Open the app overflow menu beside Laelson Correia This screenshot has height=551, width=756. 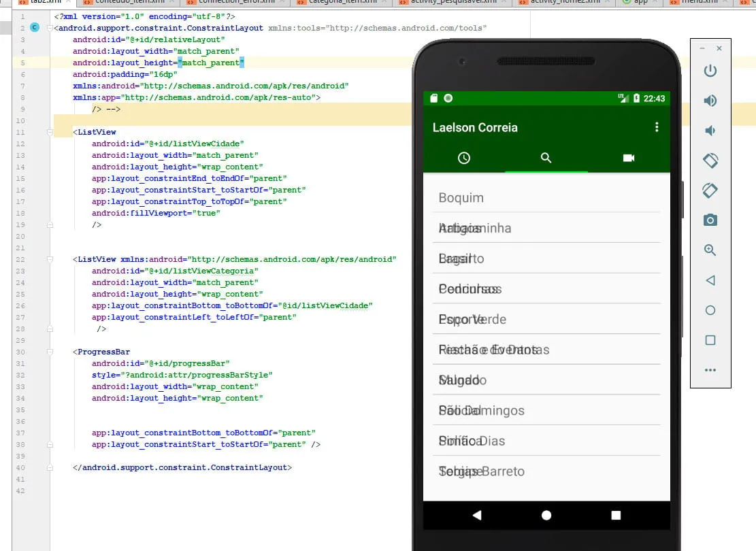point(656,127)
